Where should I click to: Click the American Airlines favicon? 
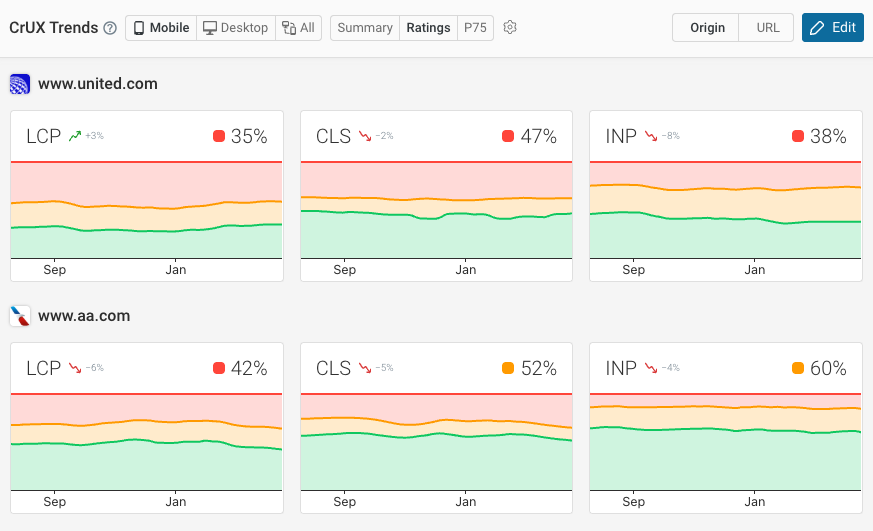point(20,316)
